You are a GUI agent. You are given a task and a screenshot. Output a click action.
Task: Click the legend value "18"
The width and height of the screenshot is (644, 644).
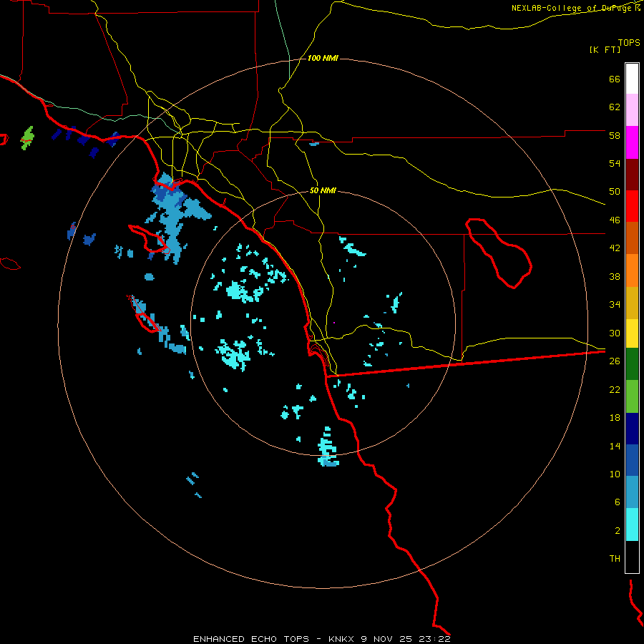[615, 418]
